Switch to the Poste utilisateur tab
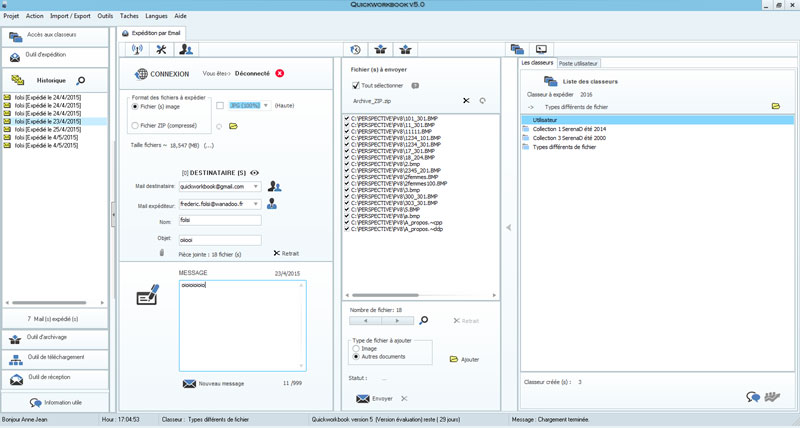Image resolution: width=800 pixels, height=428 pixels. point(579,63)
